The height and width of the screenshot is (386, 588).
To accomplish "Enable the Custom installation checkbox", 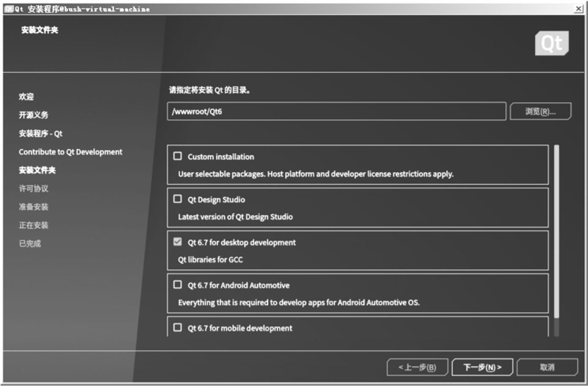I will coord(178,156).
